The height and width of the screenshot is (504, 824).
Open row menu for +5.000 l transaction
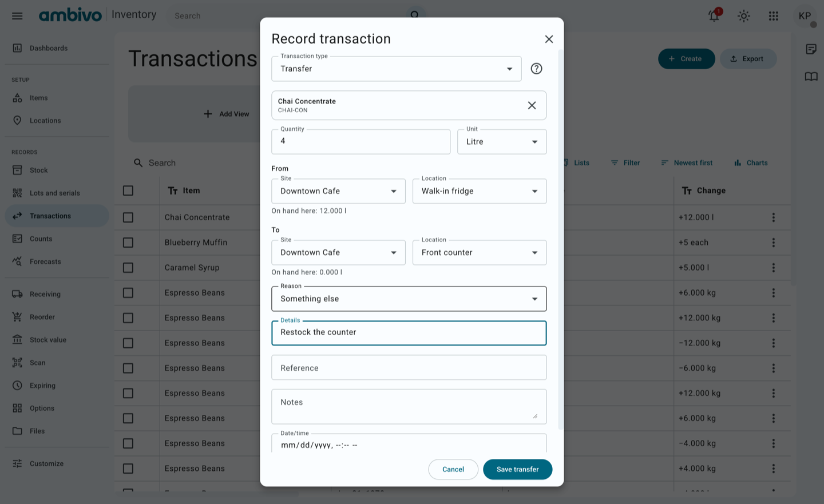point(773,268)
